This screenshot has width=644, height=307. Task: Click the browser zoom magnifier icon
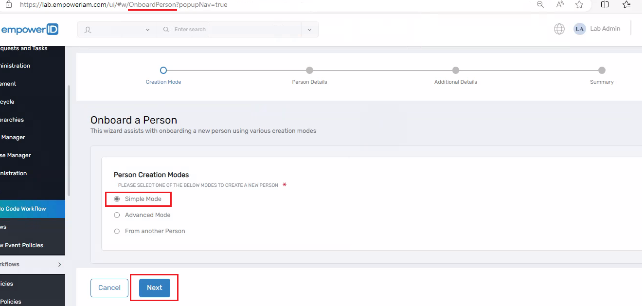(x=540, y=4)
